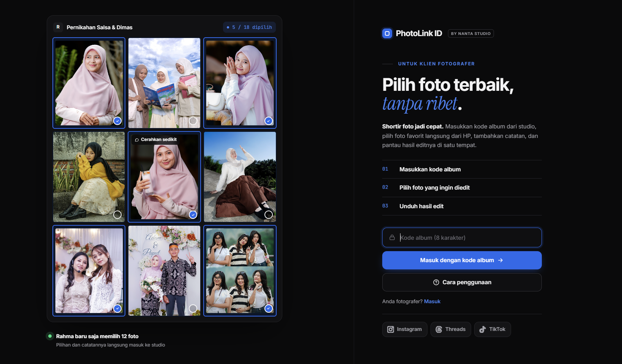Image resolution: width=622 pixels, height=364 pixels.
Task: Click the green status dot beside Rahma notification
Action: point(50,336)
